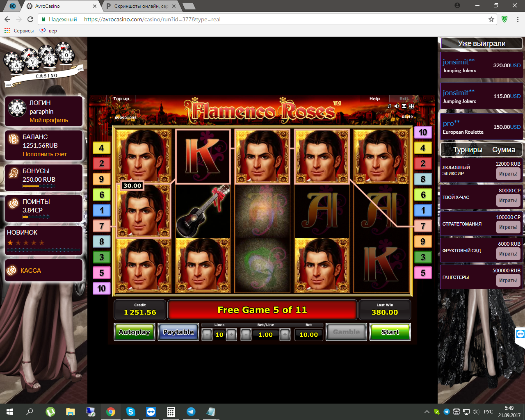Screen dimensions: 525x420
Task: Decrease the Bet/Line amount
Action: pyautogui.click(x=246, y=335)
